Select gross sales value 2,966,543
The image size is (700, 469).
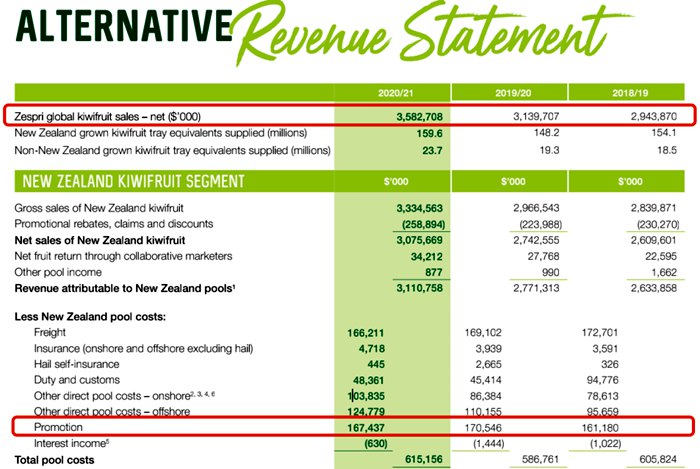click(x=536, y=208)
